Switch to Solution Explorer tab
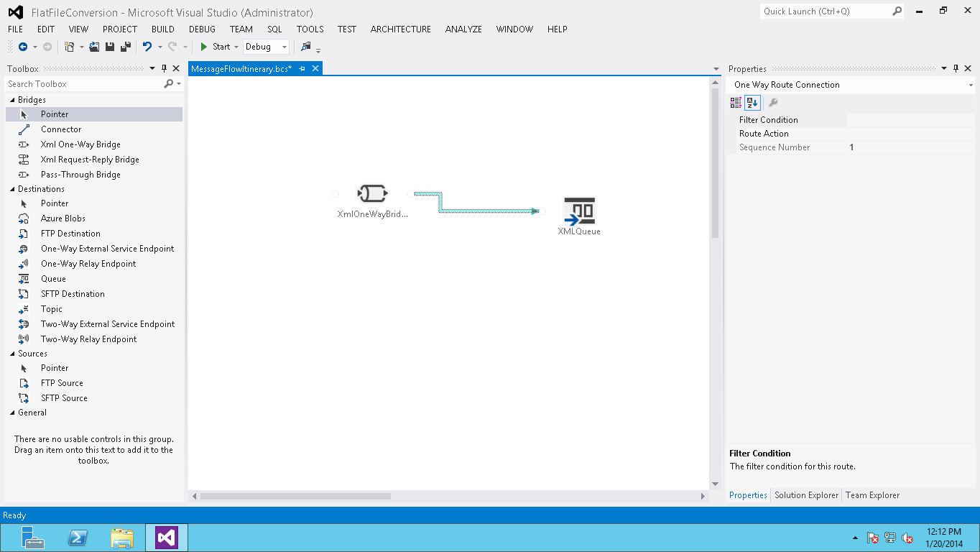The width and height of the screenshot is (980, 552). (x=806, y=495)
